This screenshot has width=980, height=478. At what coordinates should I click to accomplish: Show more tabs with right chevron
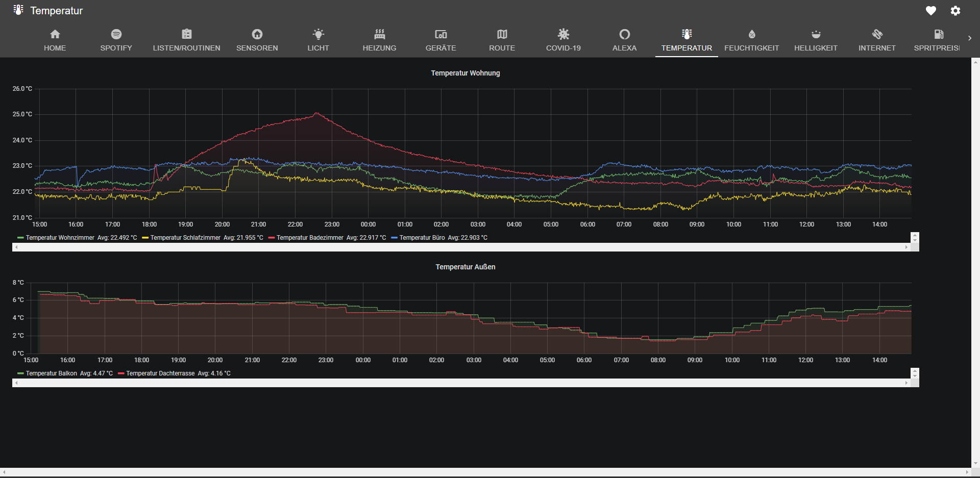(970, 38)
